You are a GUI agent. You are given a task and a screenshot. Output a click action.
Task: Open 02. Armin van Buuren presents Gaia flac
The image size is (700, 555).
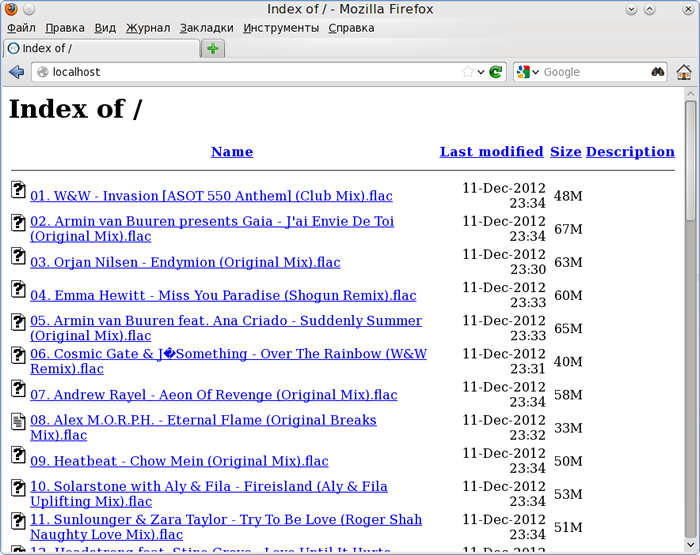tap(212, 229)
